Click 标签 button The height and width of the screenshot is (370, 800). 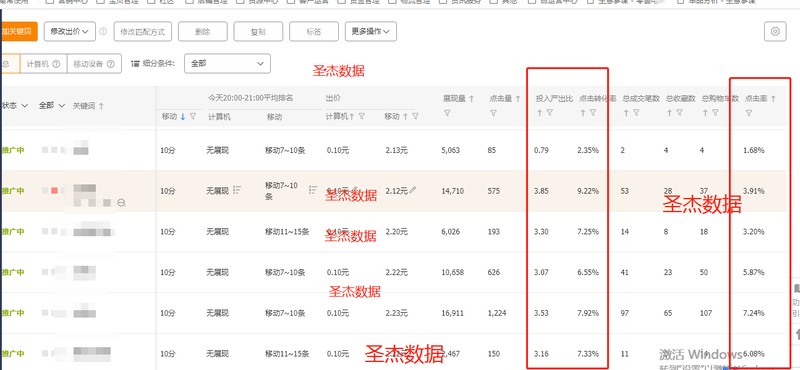(314, 32)
